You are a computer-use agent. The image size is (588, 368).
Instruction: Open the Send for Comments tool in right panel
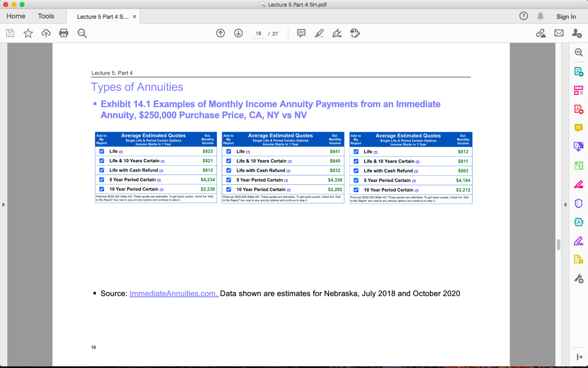pyautogui.click(x=579, y=260)
